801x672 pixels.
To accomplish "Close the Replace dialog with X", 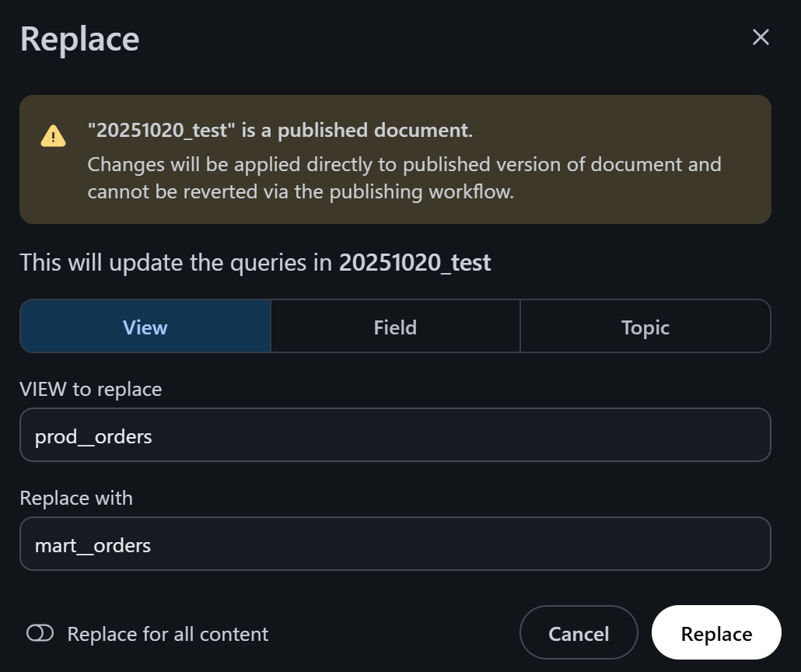I will [x=761, y=37].
